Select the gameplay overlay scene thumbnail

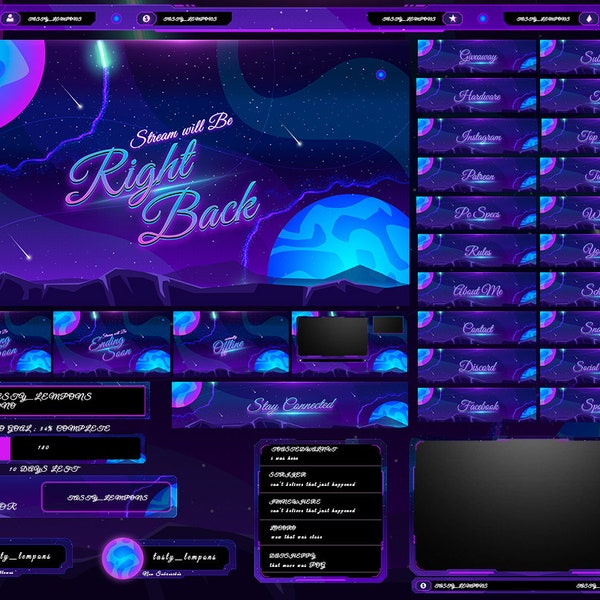tap(349, 342)
